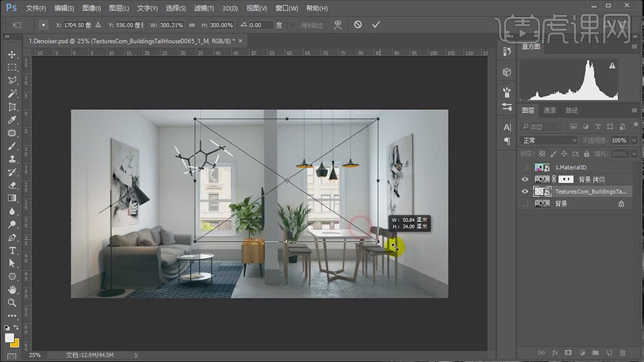The width and height of the screenshot is (644, 362).
Task: Open the blend mode dropdown showing 正常
Action: tap(548, 140)
